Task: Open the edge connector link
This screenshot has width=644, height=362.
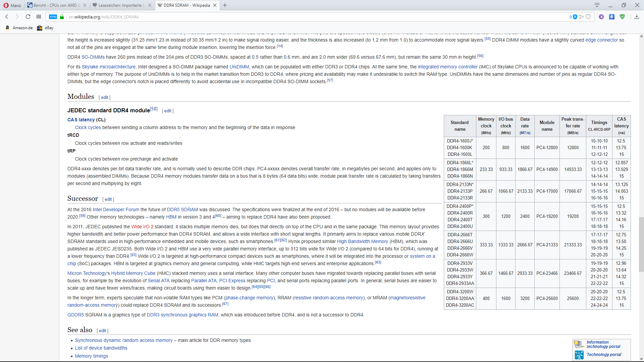Action: [x=601, y=40]
